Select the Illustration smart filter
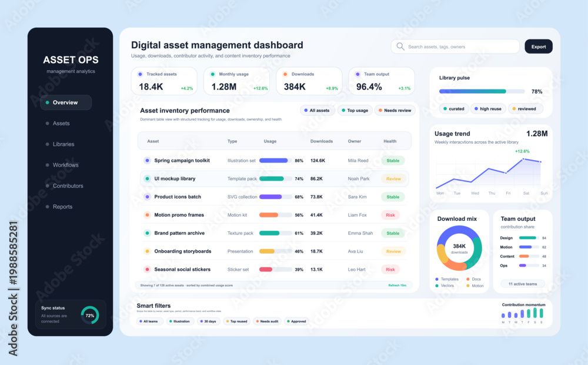The height and width of the screenshot is (365, 588). tap(179, 321)
